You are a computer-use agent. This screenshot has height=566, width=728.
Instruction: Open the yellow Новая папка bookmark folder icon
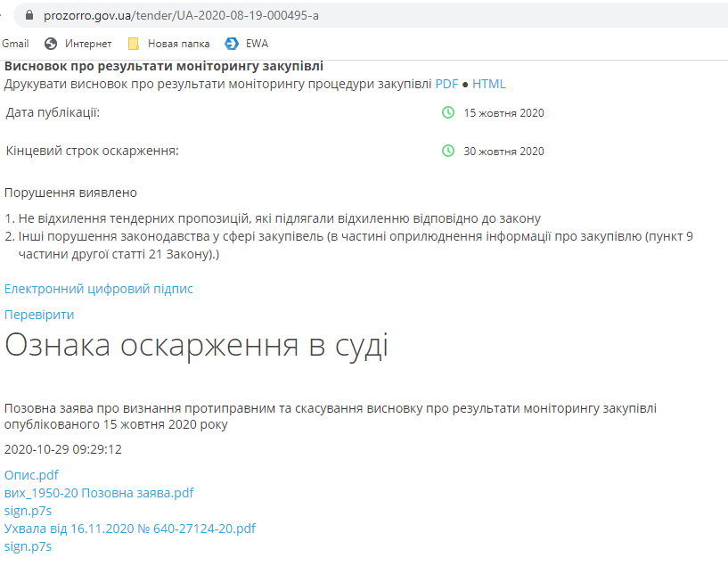click(134, 44)
